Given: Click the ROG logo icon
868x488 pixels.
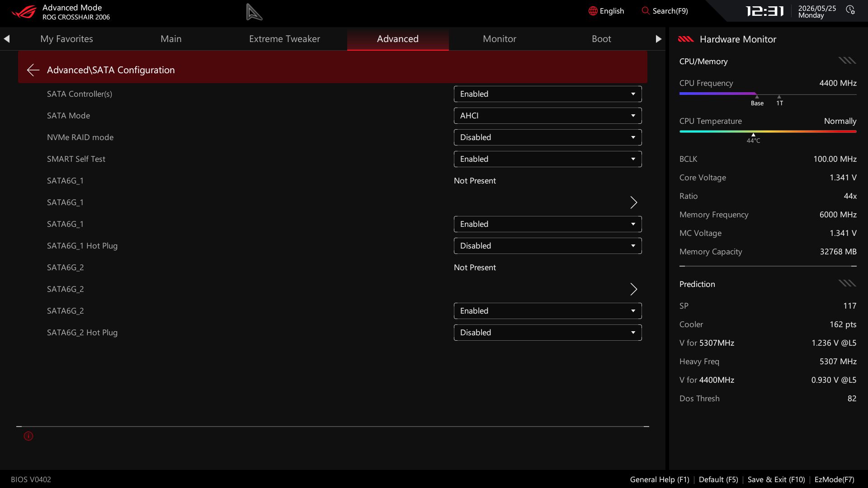Looking at the screenshot, I should pos(24,12).
